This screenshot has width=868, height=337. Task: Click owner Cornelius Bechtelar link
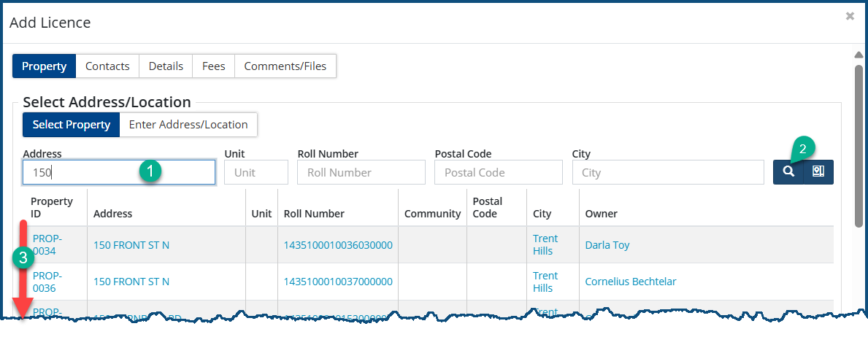631,282
